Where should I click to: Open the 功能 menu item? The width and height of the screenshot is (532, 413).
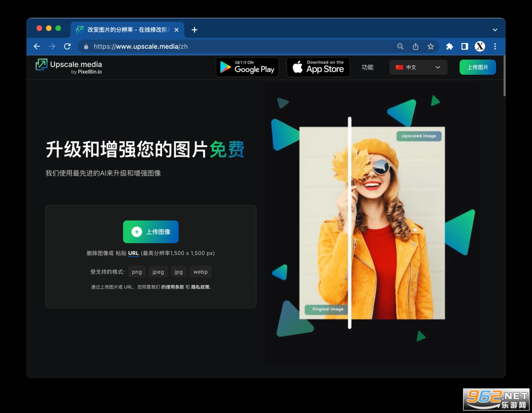pos(367,67)
